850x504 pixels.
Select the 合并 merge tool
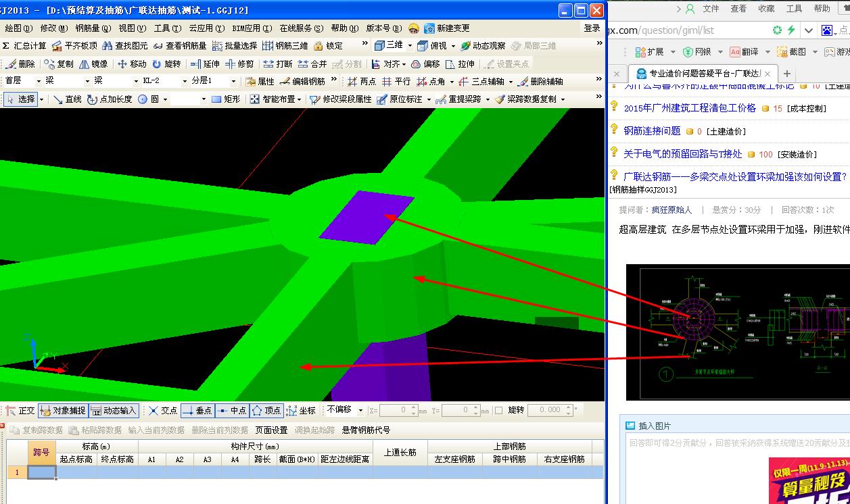[x=312, y=64]
